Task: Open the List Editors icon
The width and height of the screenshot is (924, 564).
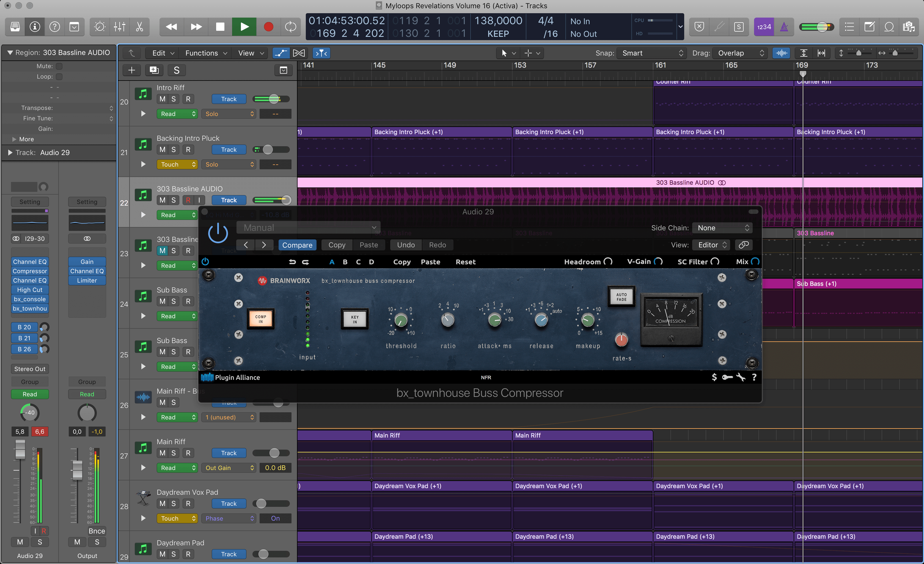Action: pos(849,27)
